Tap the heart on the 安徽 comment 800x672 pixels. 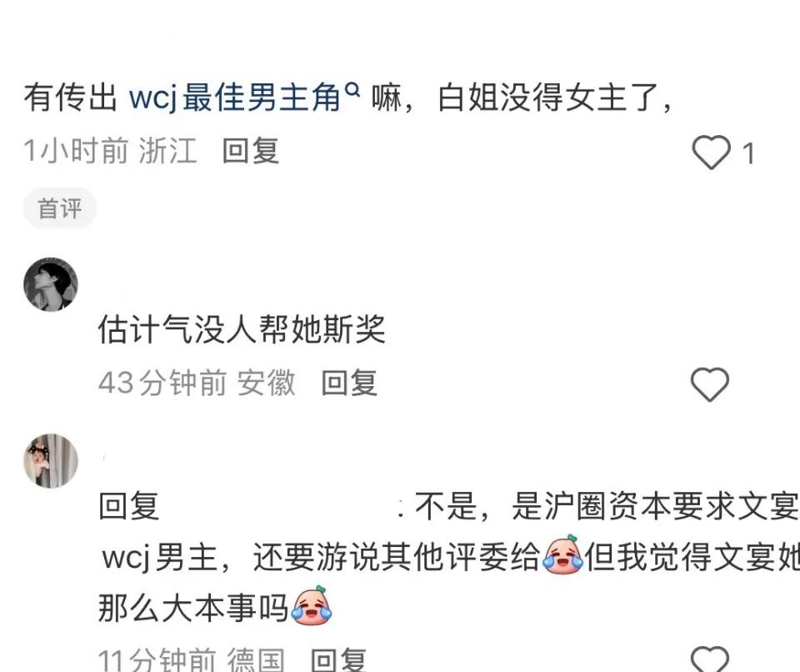pos(710,384)
